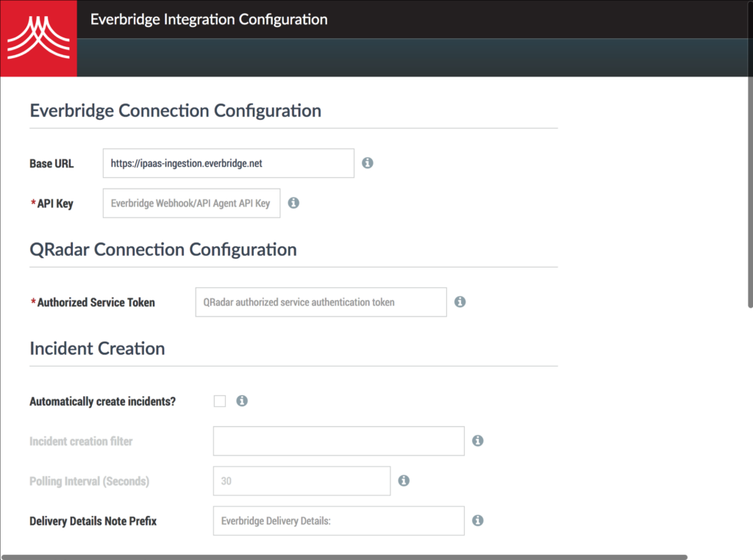Click the info icon beside Base URL
Viewport: 753px width, 560px height.
[x=368, y=163]
